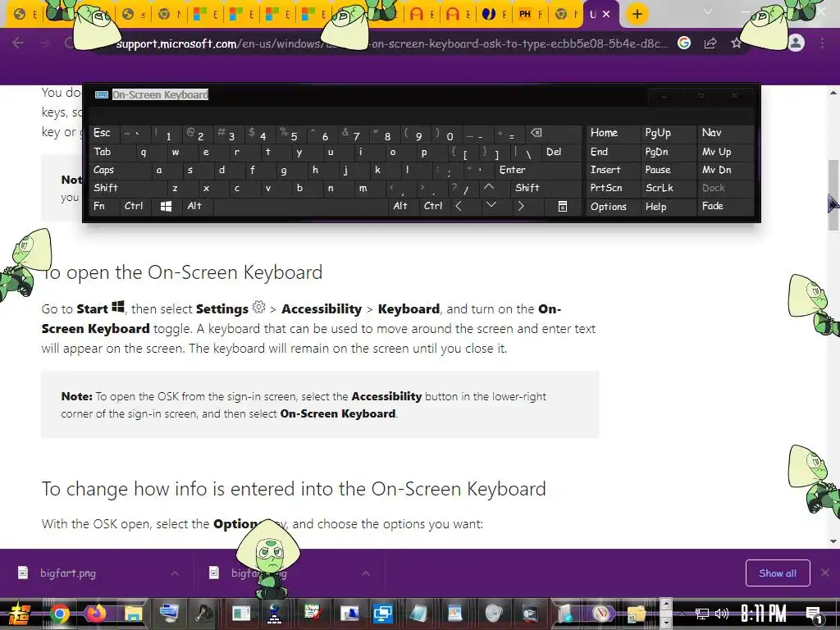Close the active tab with its X
840x630 pixels.
606,15
